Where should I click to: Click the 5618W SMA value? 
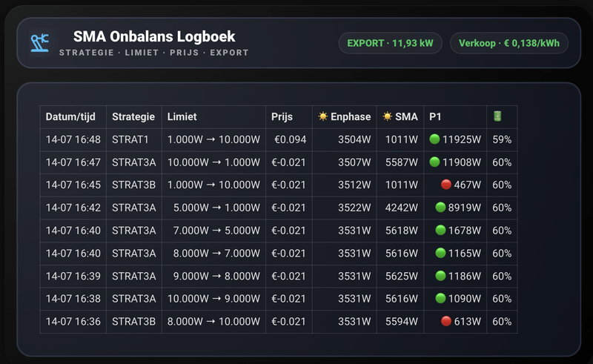point(402,231)
